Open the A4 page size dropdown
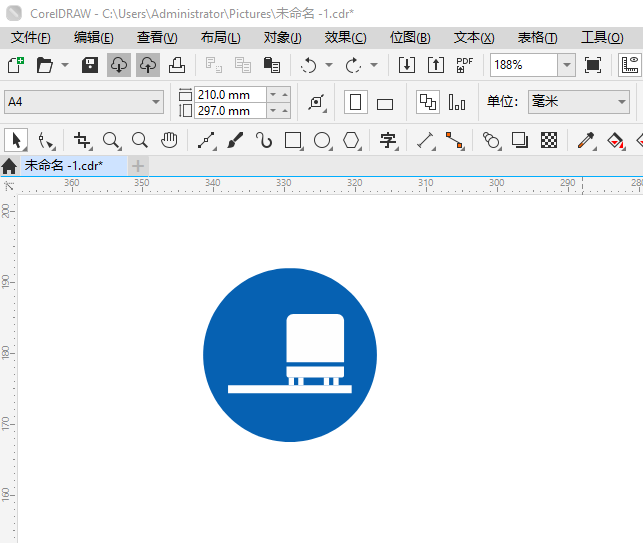643x543 pixels. pyautogui.click(x=156, y=102)
